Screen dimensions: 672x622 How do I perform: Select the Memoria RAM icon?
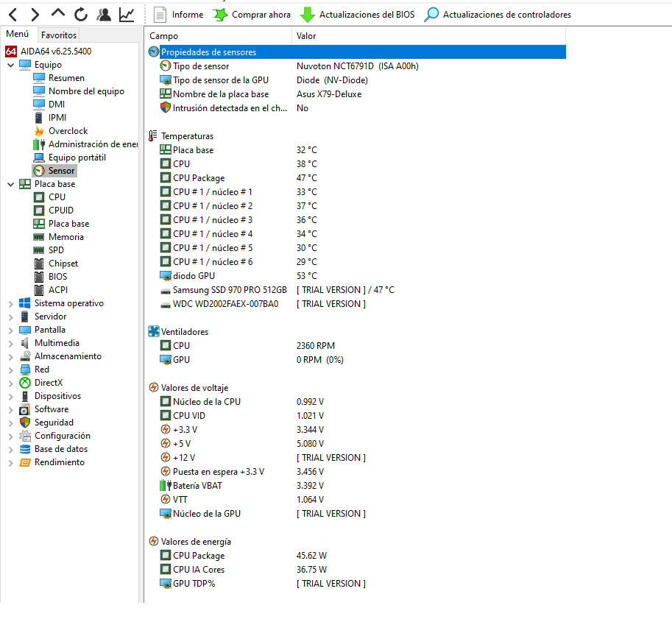click(x=39, y=238)
